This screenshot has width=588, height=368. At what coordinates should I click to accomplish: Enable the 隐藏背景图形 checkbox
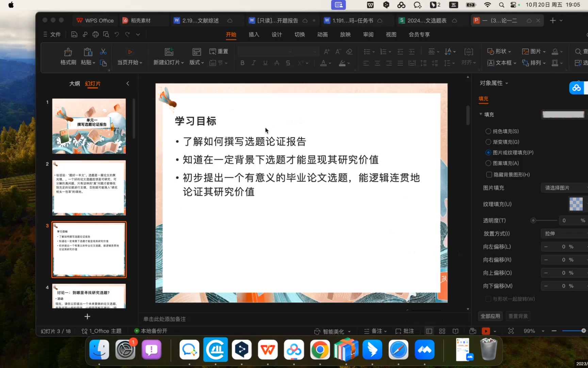click(489, 174)
